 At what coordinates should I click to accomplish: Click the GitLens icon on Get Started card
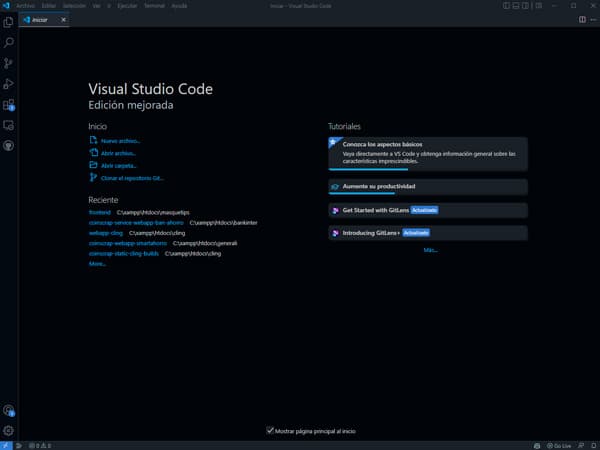click(335, 210)
